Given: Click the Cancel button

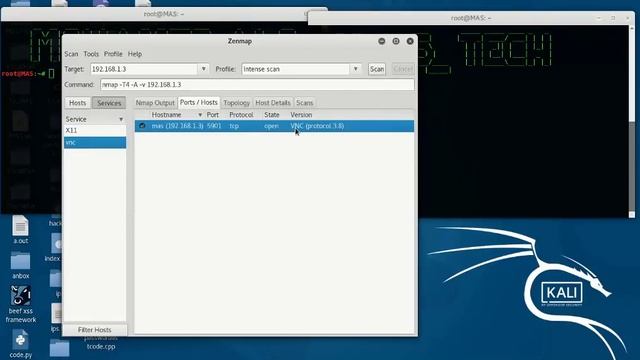Looking at the screenshot, I should [x=402, y=69].
